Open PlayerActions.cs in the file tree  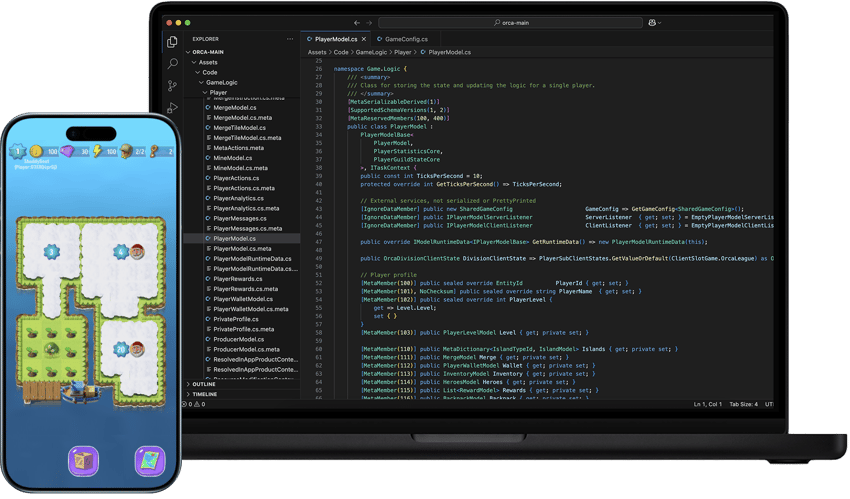(x=238, y=178)
